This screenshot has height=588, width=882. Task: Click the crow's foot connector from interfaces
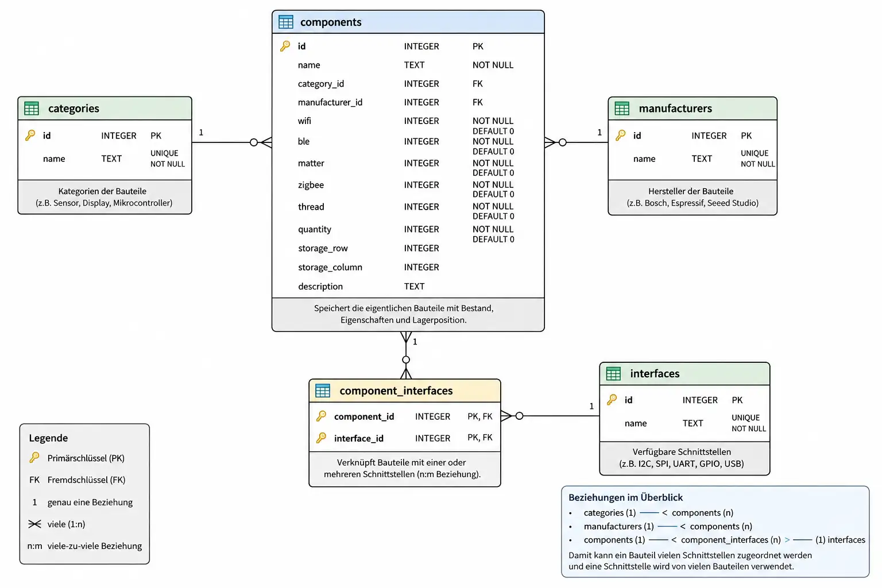tap(506, 416)
